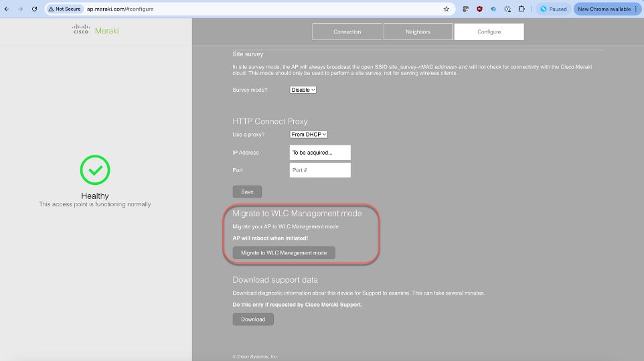Download the support data
The image size is (644, 361).
[253, 319]
